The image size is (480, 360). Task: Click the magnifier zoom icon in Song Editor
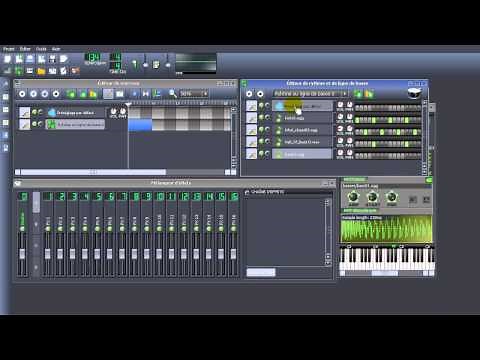(x=173, y=94)
